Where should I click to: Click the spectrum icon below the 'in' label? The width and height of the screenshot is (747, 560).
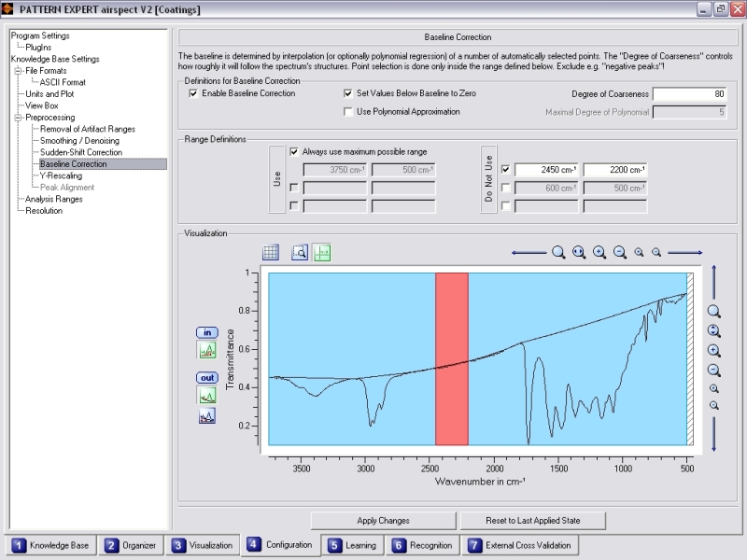pos(206,350)
